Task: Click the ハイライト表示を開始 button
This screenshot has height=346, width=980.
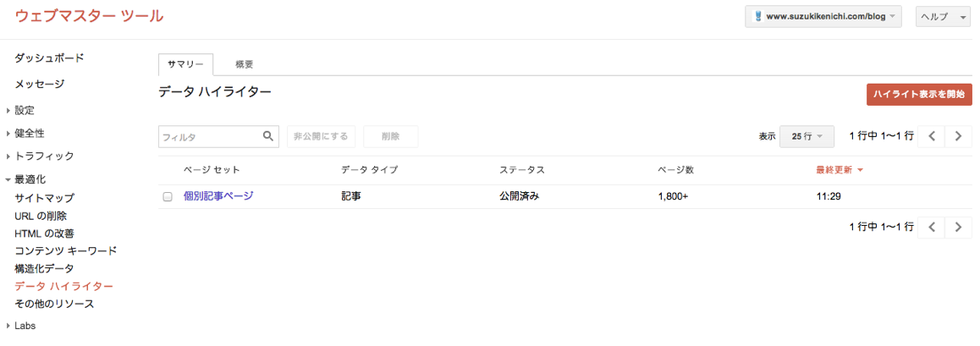Action: tap(919, 94)
